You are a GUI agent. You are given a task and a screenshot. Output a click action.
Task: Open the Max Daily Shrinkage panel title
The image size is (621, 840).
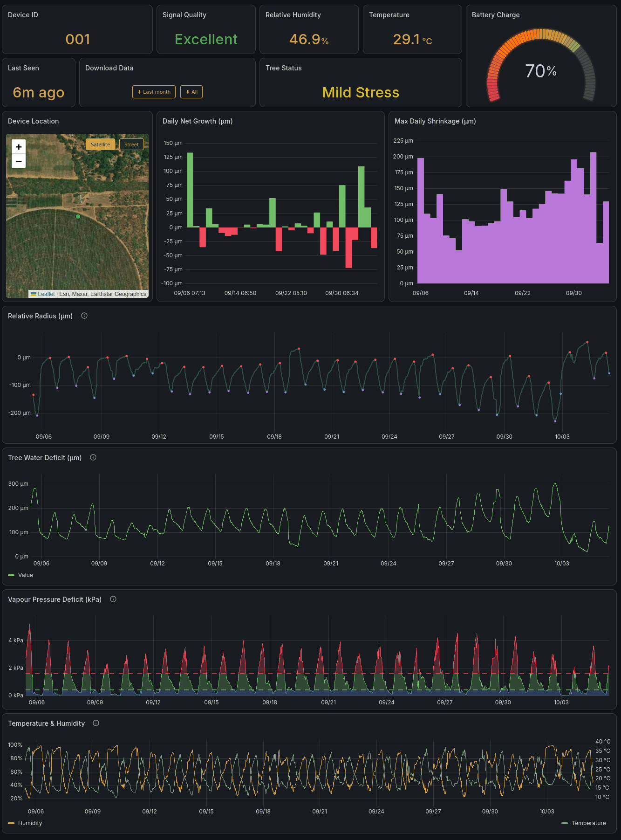435,121
